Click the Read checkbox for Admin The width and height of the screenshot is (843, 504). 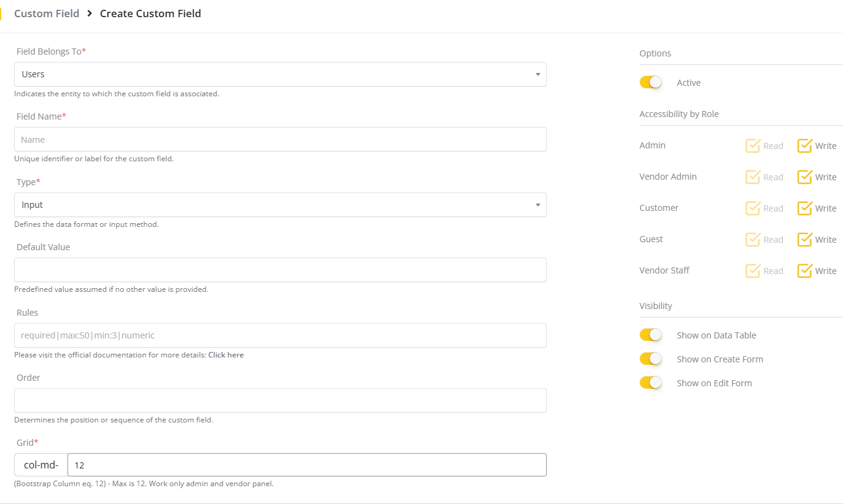tap(753, 145)
